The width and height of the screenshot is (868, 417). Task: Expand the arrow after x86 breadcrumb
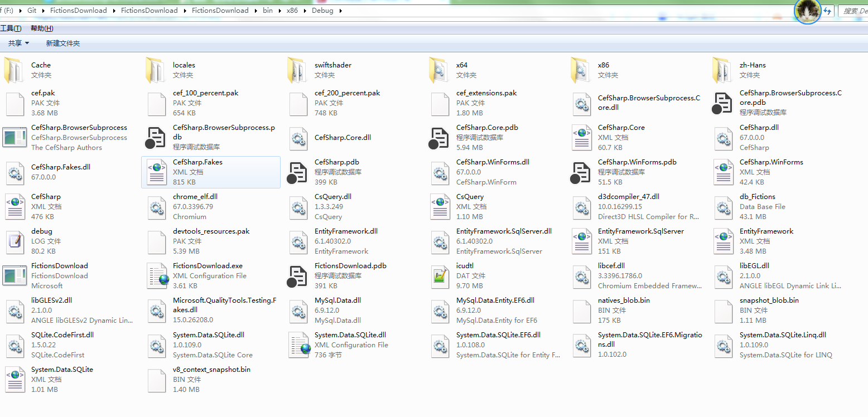305,11
